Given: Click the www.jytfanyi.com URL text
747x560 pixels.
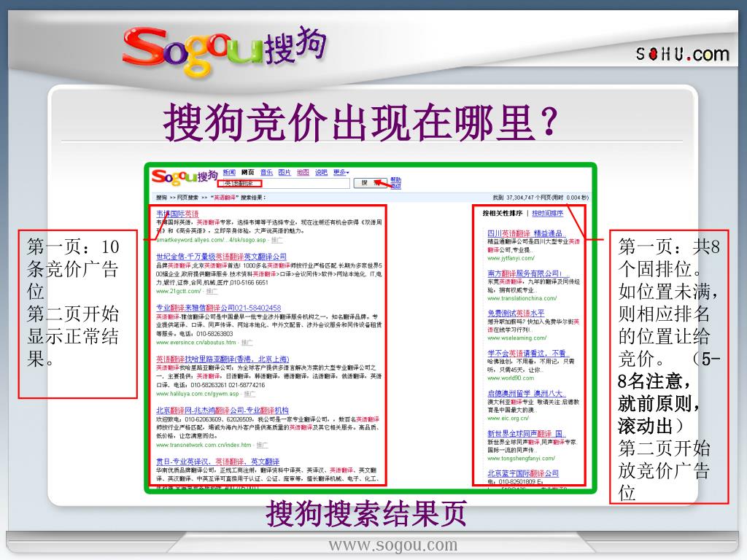Looking at the screenshot, I should [x=511, y=259].
